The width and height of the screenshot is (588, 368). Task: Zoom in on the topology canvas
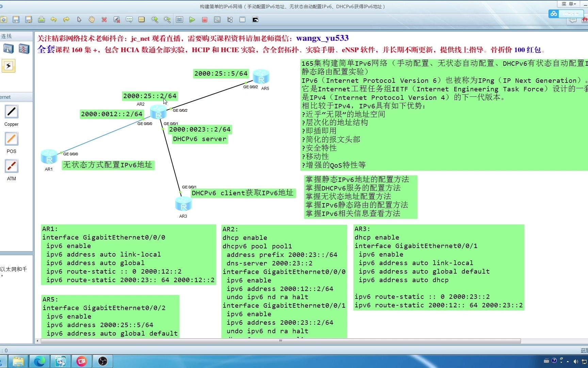click(155, 19)
